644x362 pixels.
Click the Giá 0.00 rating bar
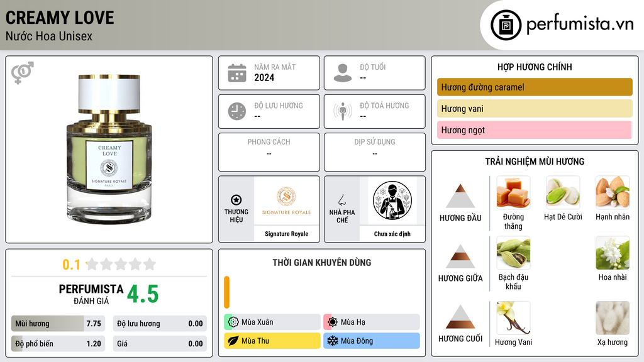pyautogui.click(x=160, y=344)
